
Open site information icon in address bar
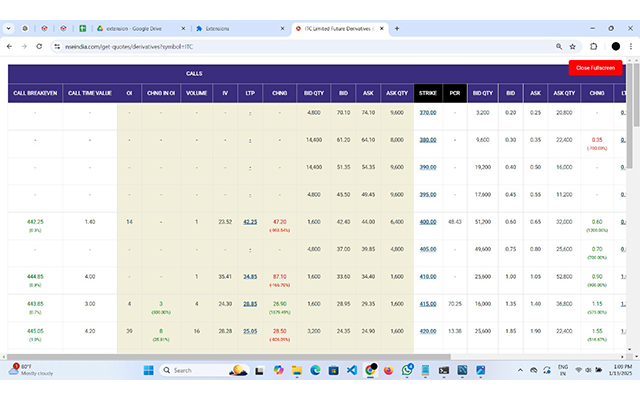[57, 47]
